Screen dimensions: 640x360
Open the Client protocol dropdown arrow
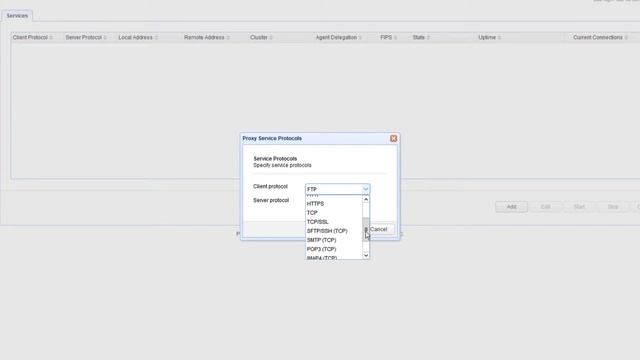(x=365, y=189)
